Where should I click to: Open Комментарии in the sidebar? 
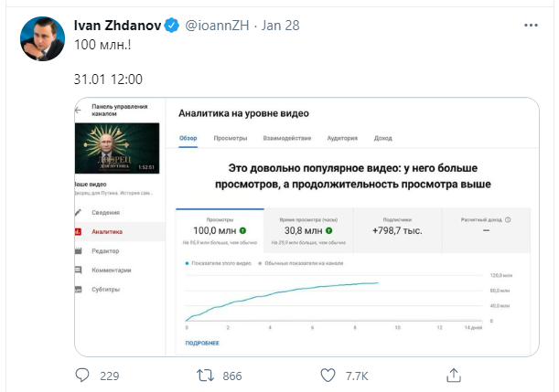coord(111,270)
